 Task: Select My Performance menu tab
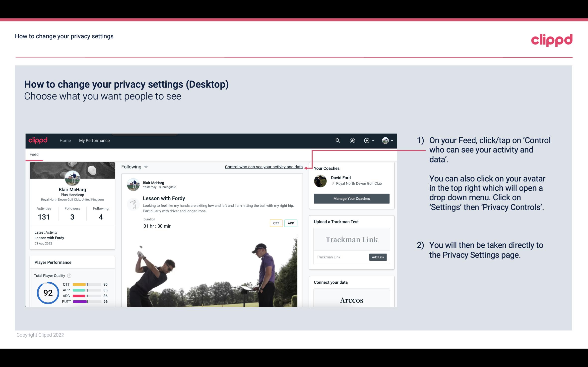coord(94,140)
